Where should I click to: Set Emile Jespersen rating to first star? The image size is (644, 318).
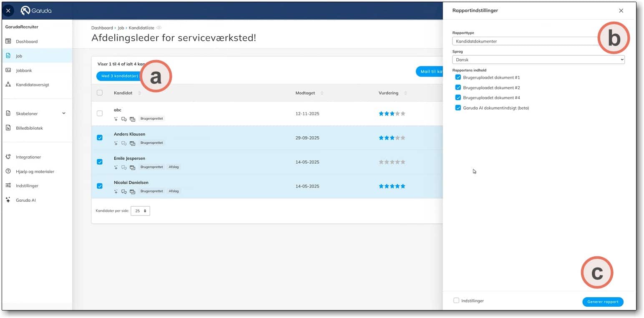(x=381, y=162)
